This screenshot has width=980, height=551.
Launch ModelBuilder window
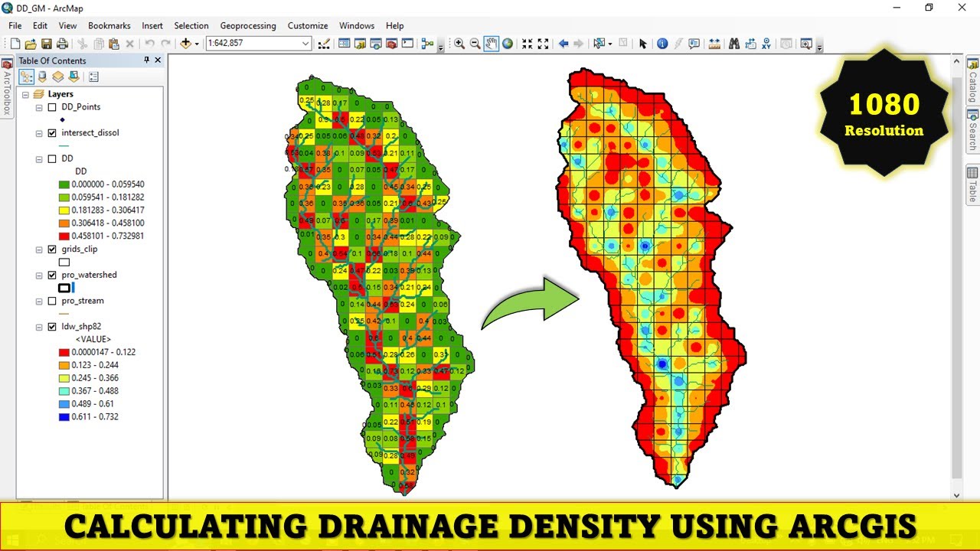click(427, 44)
